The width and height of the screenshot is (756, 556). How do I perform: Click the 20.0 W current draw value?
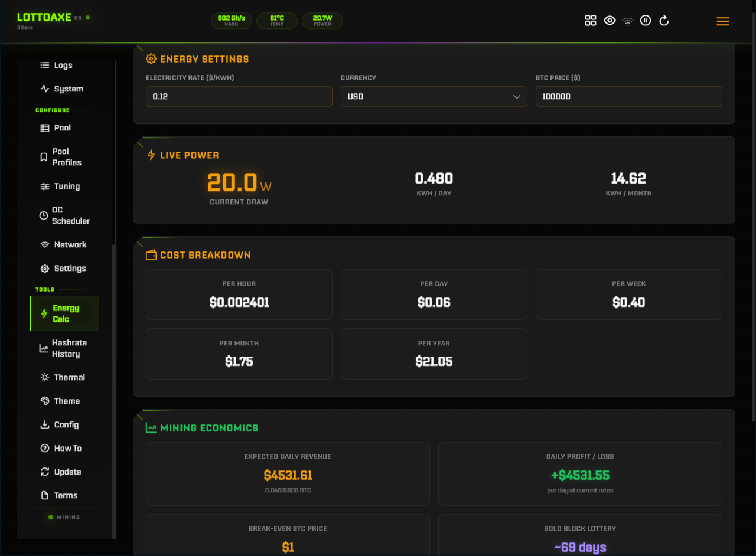point(239,183)
